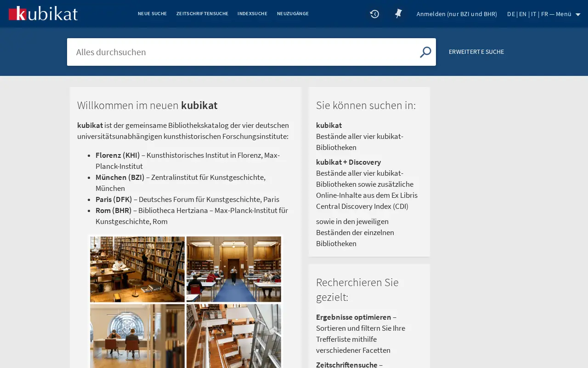Click the heading Recherchieren Sie gezielt:

pyautogui.click(x=357, y=289)
